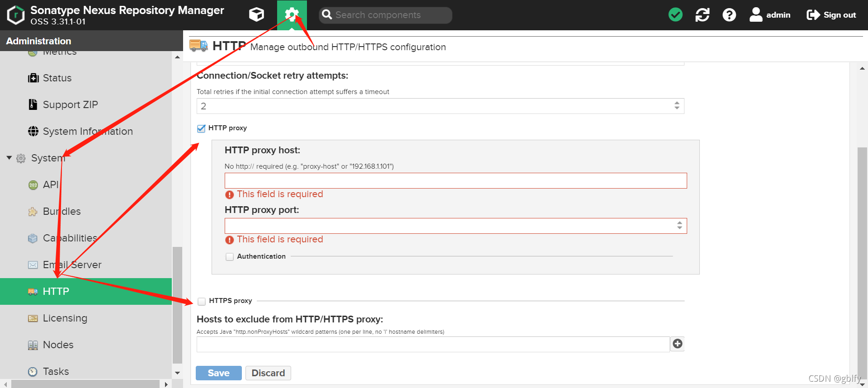Select the System tree item
Image resolution: width=868 pixels, height=388 pixels.
48,158
